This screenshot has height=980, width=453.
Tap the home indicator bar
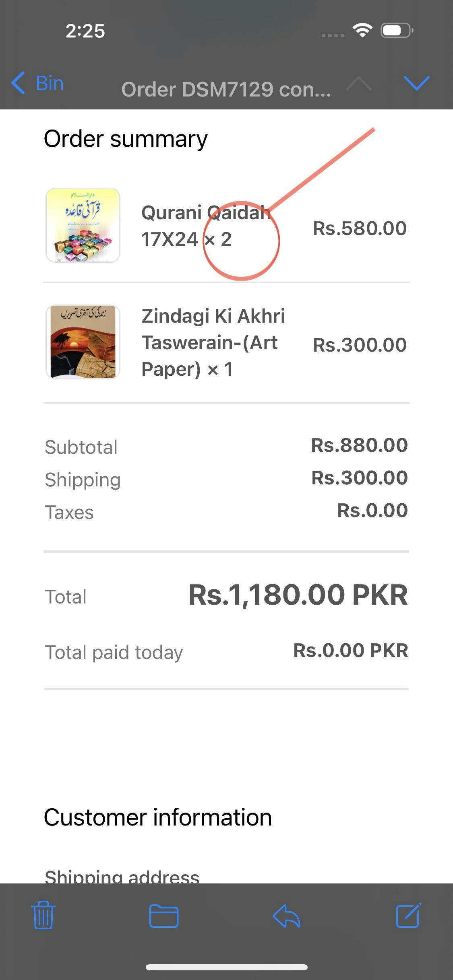point(226,967)
